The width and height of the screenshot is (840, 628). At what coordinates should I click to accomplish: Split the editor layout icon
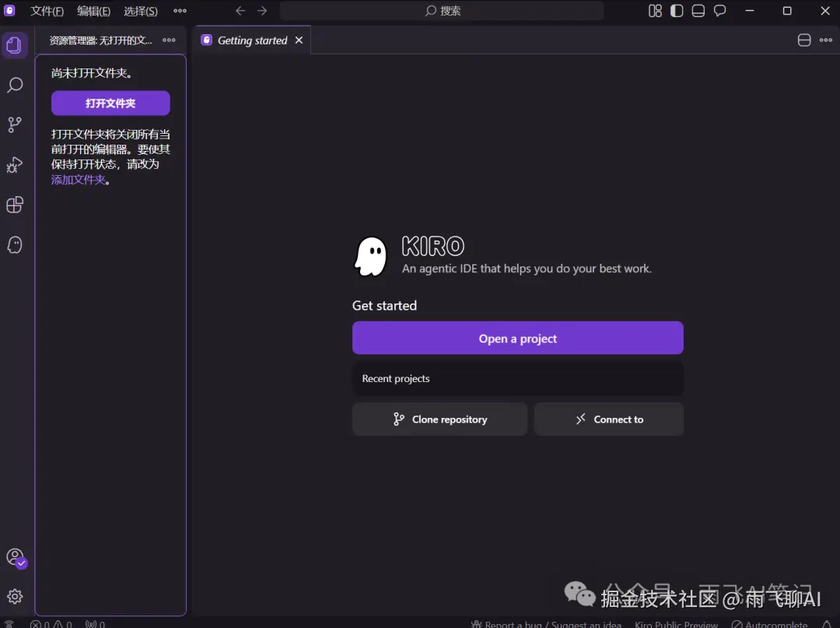(804, 40)
